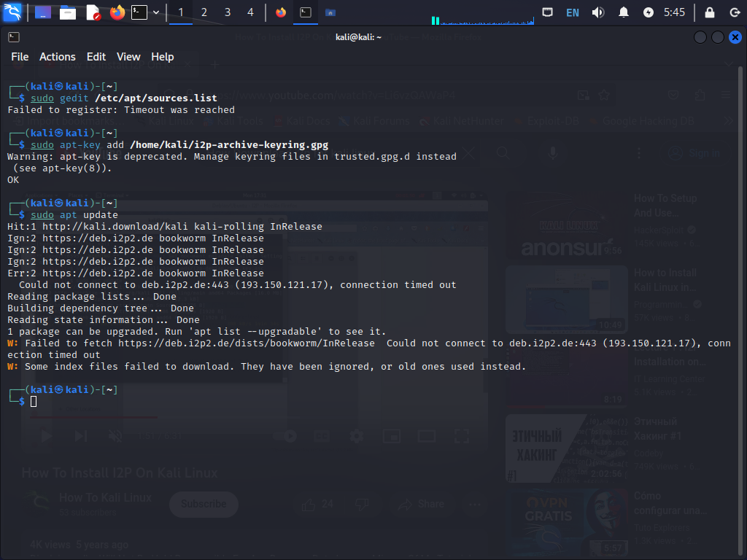Open the View menu in terminal

128,57
